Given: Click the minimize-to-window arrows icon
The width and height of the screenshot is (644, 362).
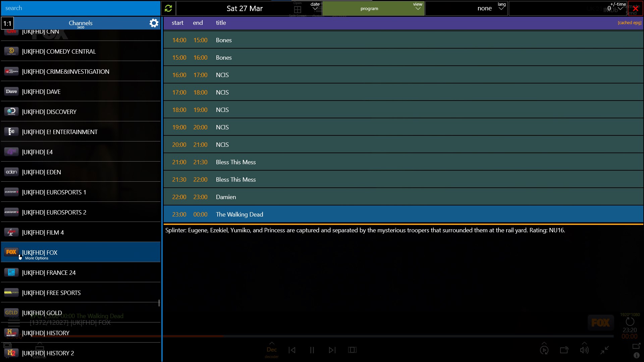Looking at the screenshot, I should (604, 350).
